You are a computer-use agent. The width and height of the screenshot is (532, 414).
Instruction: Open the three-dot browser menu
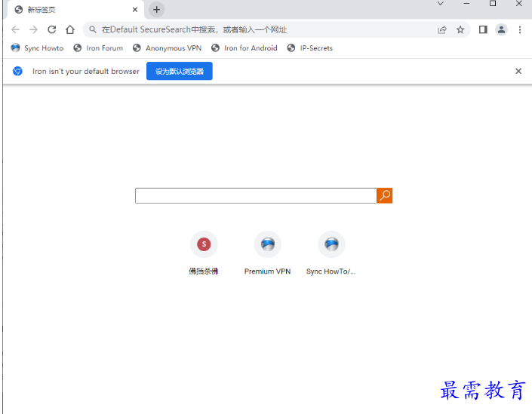[519, 30]
